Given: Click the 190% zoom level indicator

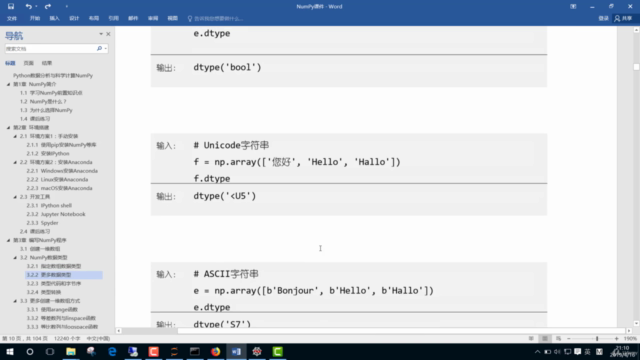Looking at the screenshot, I should point(630,338).
